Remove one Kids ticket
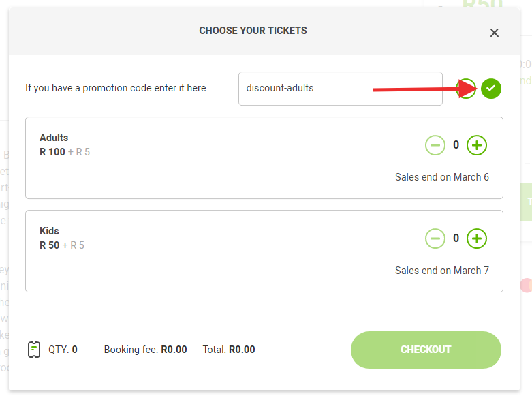532x400 pixels. pos(435,238)
